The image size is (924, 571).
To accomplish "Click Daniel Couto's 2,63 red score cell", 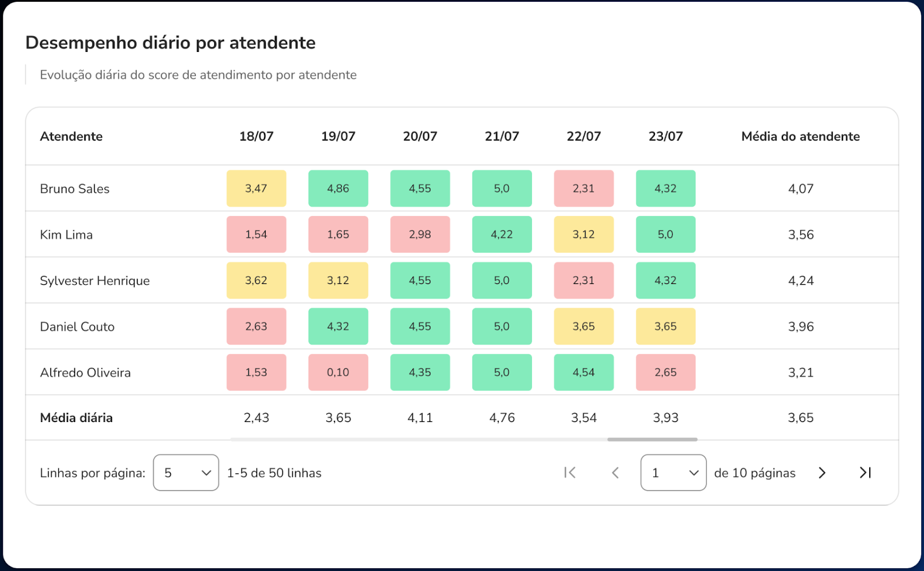I will point(256,327).
